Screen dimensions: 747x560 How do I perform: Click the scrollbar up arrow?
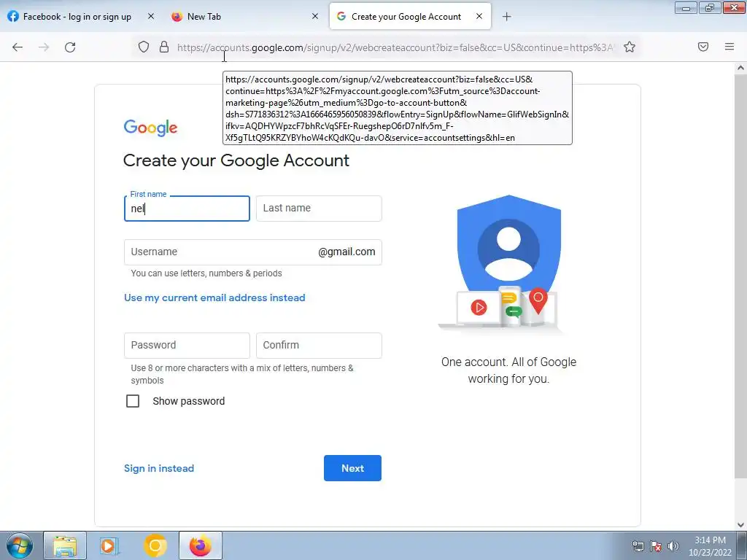(740, 68)
